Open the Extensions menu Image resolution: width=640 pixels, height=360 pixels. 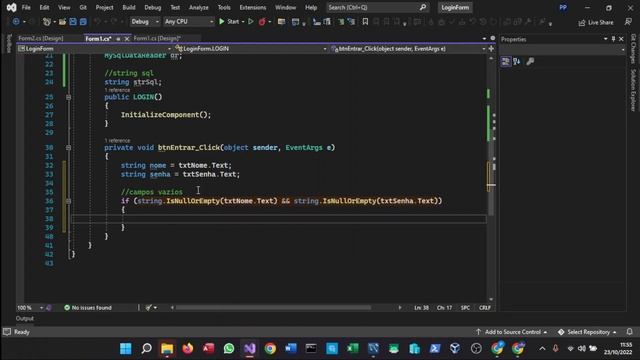click(x=253, y=7)
